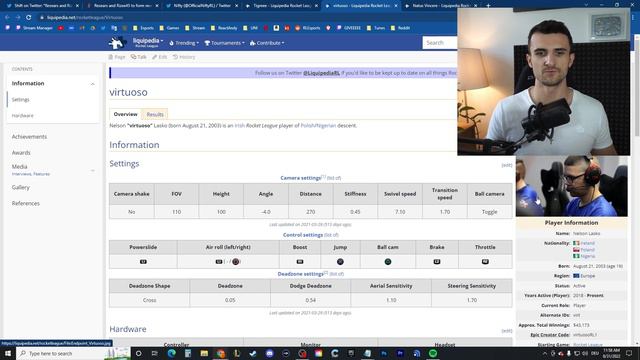Viewport: 640px width, 360px height.
Task: Click the Ball cam controller button icon
Action: 388,262
